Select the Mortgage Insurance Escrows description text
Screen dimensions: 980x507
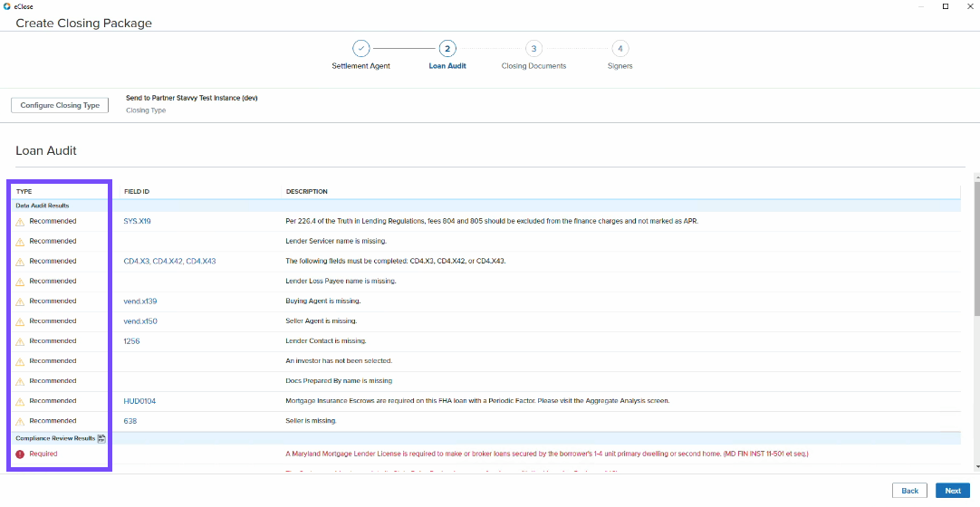click(x=477, y=401)
